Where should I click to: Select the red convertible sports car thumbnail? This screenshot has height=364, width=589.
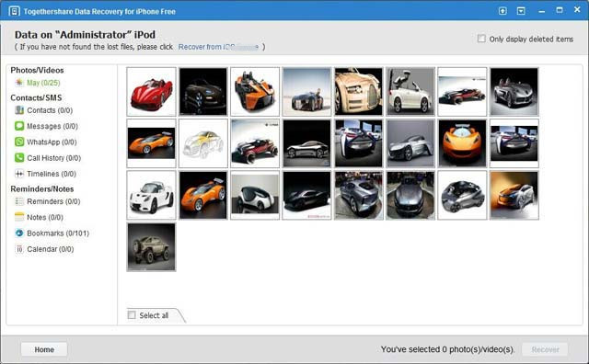click(151, 92)
